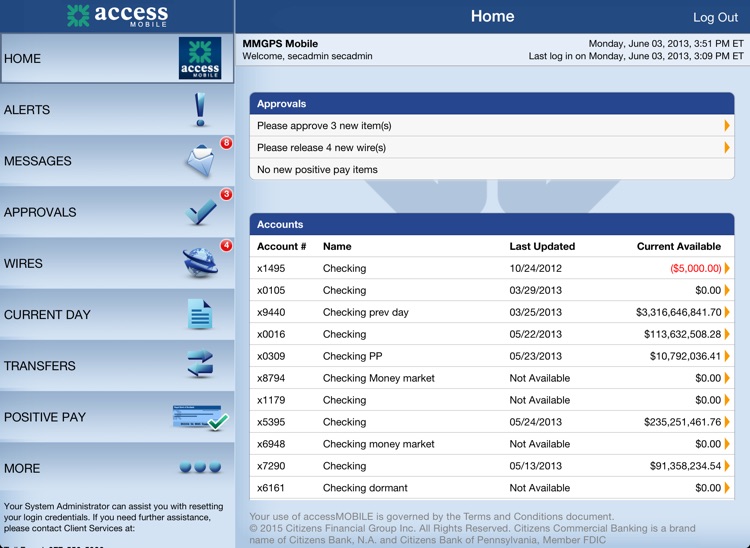Click the 'No new positive pay items' row
750x548 pixels.
tap(492, 170)
